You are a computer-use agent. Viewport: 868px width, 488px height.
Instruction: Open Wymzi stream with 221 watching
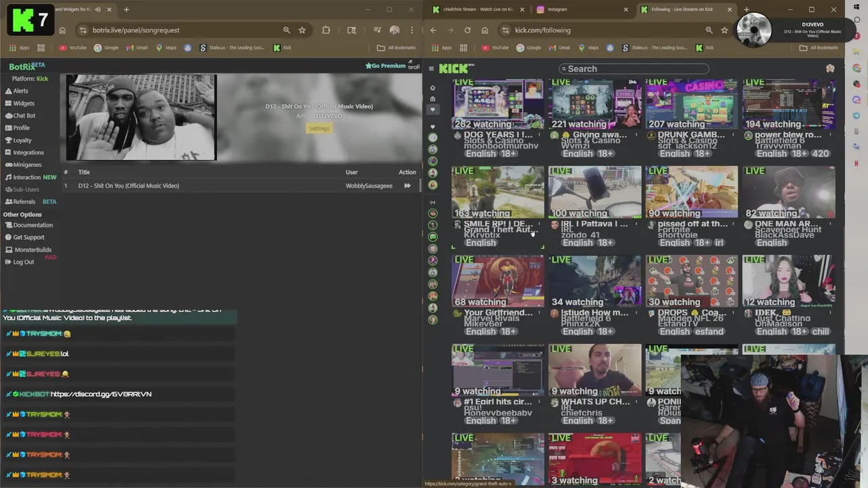[595, 104]
